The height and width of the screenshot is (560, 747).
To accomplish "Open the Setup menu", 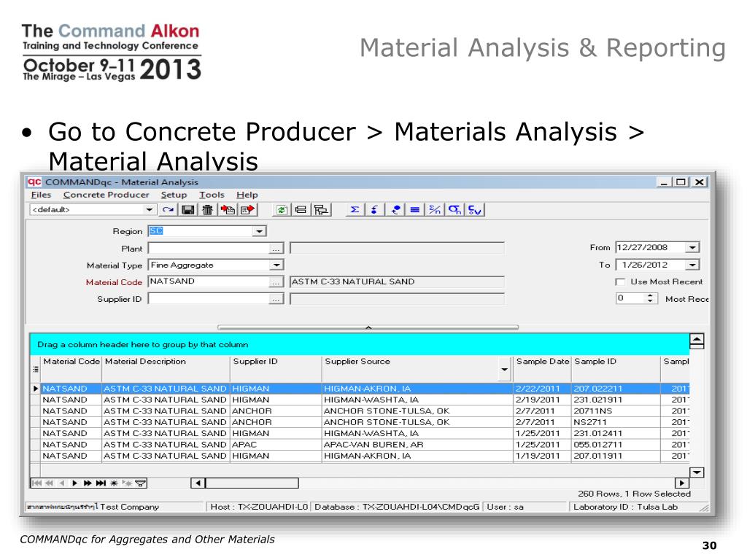I will tap(174, 195).
